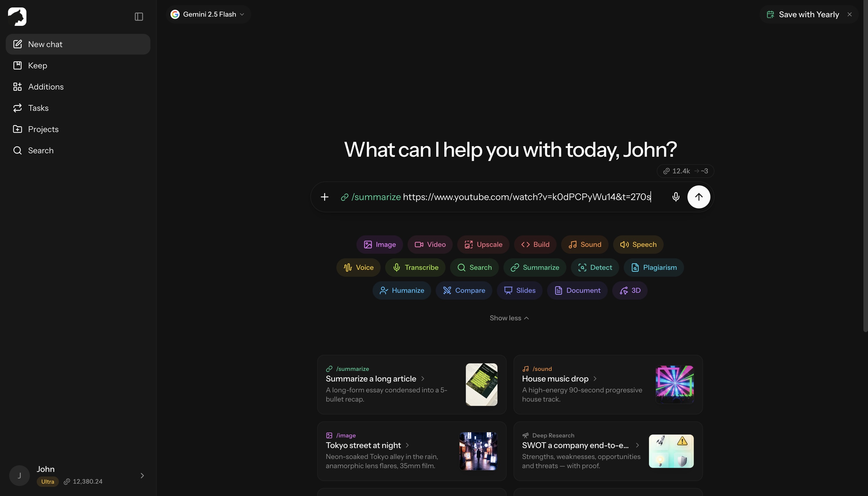Select the Plagiarism checker chip
Screen dimensions: 868x496
click(653, 268)
